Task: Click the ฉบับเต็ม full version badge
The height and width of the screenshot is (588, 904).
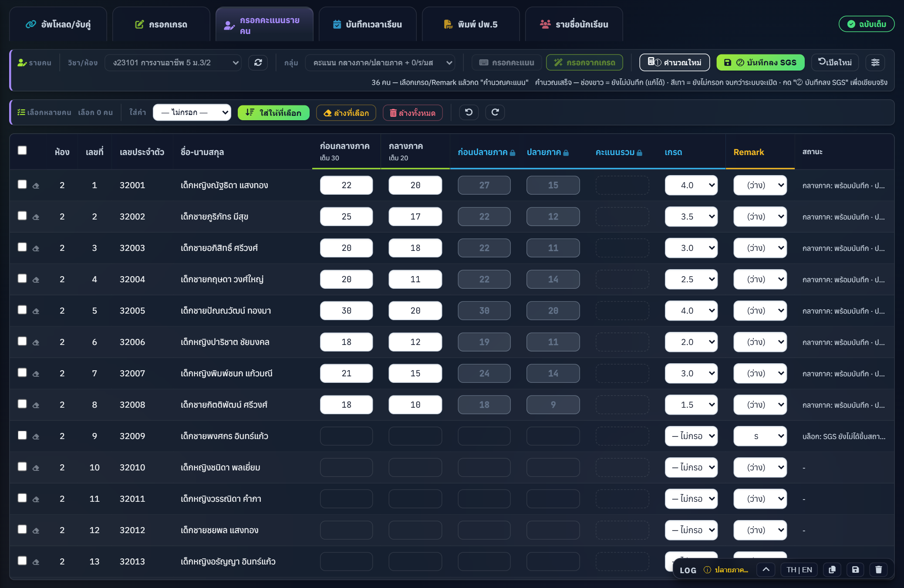Action: click(x=867, y=24)
